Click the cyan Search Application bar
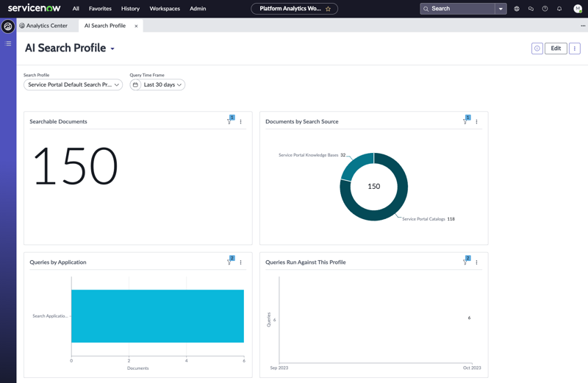588x383 pixels. 157,316
